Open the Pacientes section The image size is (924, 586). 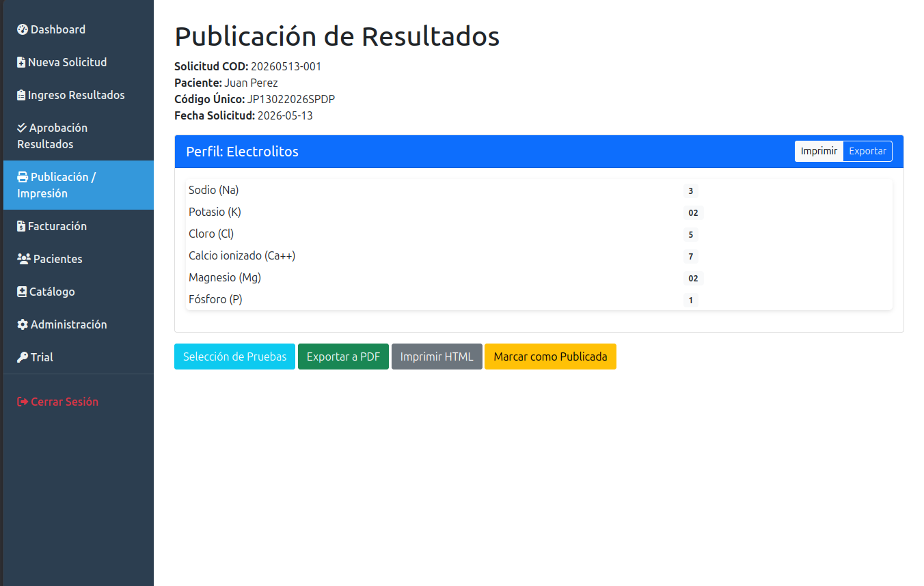click(79, 259)
